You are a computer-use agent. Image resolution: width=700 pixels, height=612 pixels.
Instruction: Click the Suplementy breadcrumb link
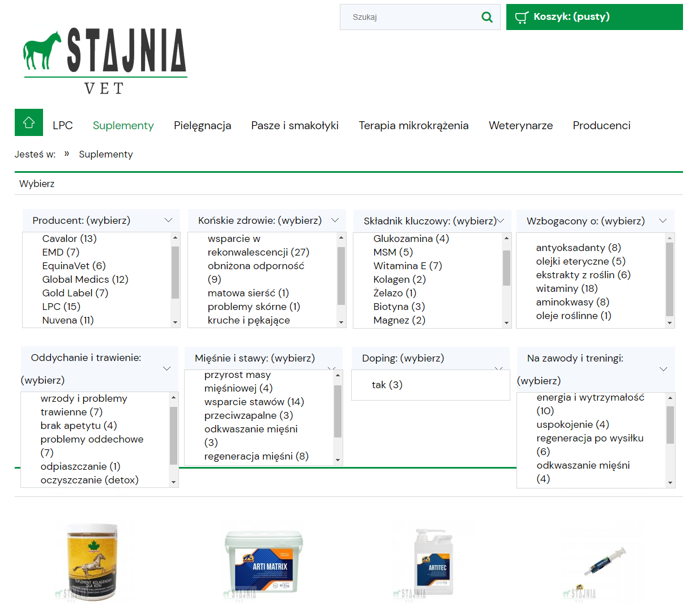tap(106, 154)
